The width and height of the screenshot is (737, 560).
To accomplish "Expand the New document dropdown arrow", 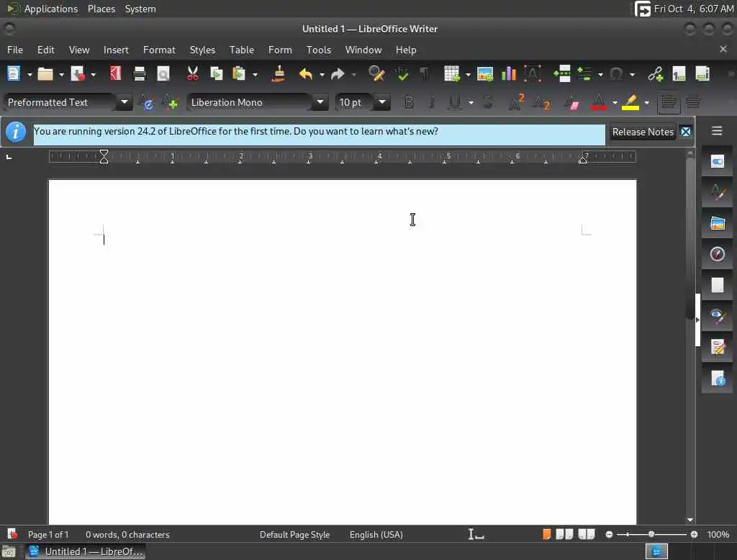I will [x=29, y=74].
